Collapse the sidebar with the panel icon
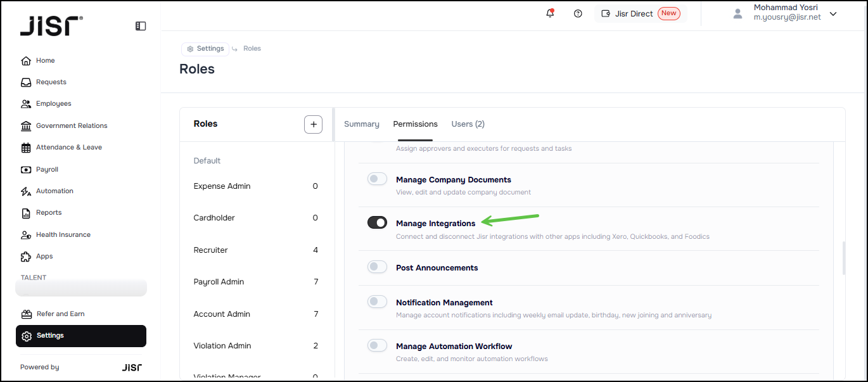868x382 pixels. [141, 26]
